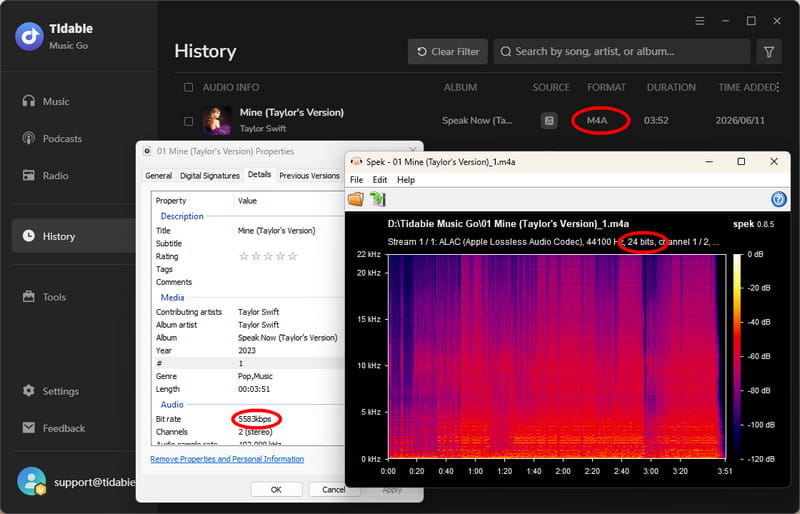Click the search by song input field
Screen dimensions: 800x514
tap(621, 52)
